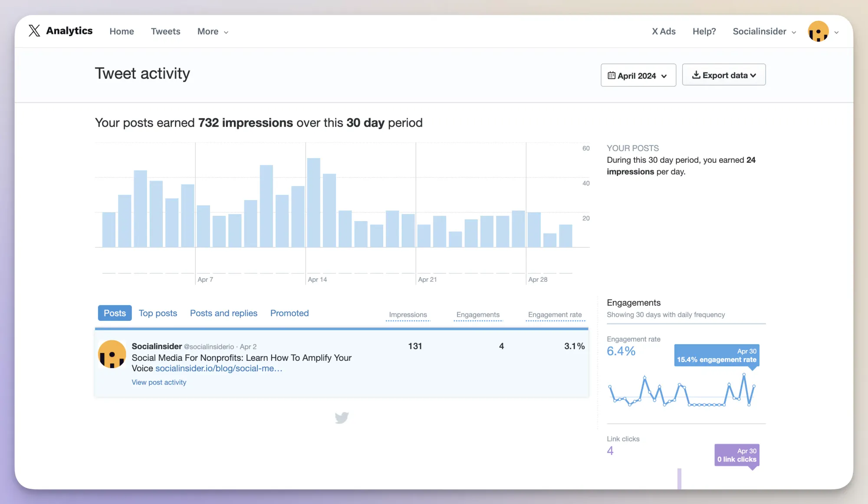Open the socialinsider.io/blog link in post
The width and height of the screenshot is (868, 504).
[x=219, y=369]
